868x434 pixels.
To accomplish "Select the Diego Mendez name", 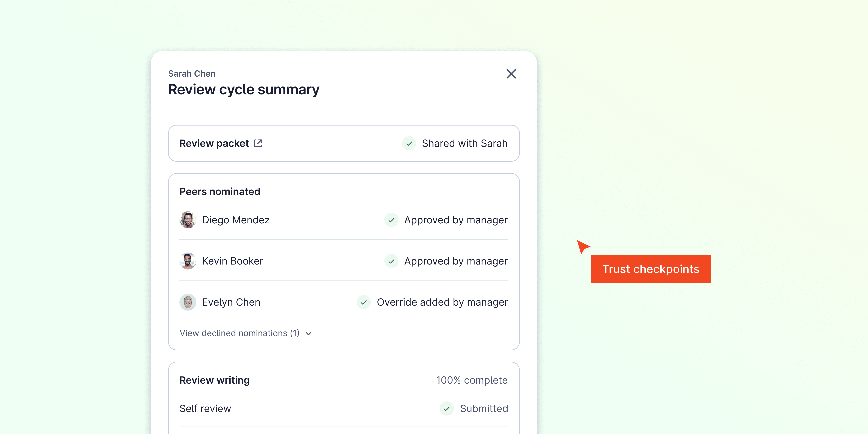I will tap(236, 220).
